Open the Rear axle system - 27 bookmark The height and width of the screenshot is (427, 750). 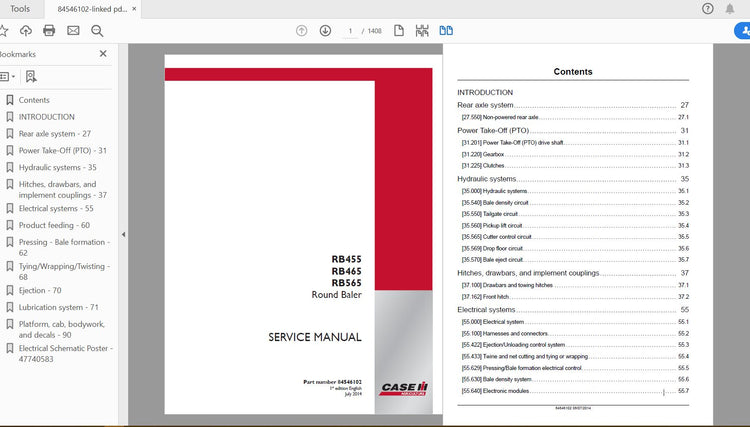click(55, 134)
